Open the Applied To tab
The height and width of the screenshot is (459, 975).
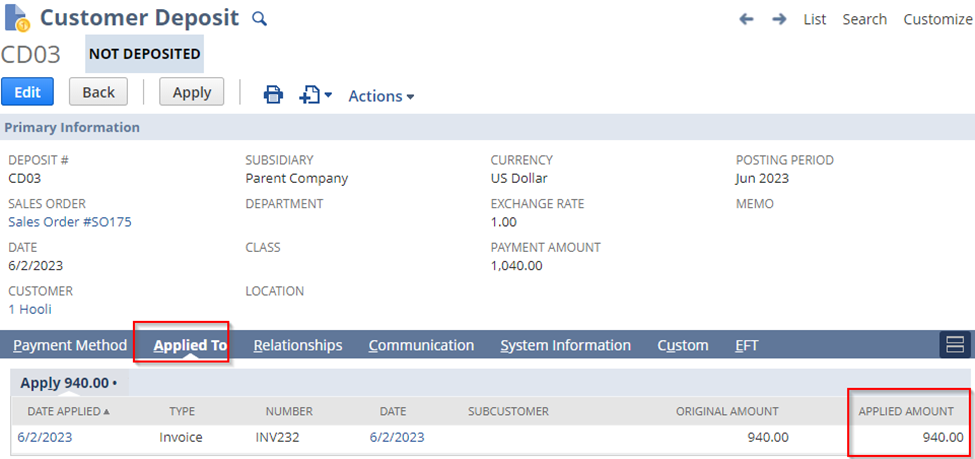[190, 345]
